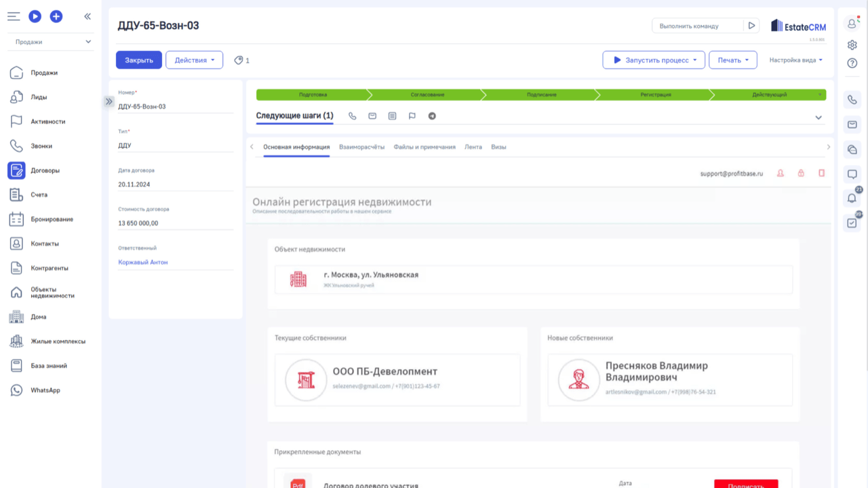The height and width of the screenshot is (488, 868).
Task: Click the База знаний icon
Action: (x=16, y=366)
